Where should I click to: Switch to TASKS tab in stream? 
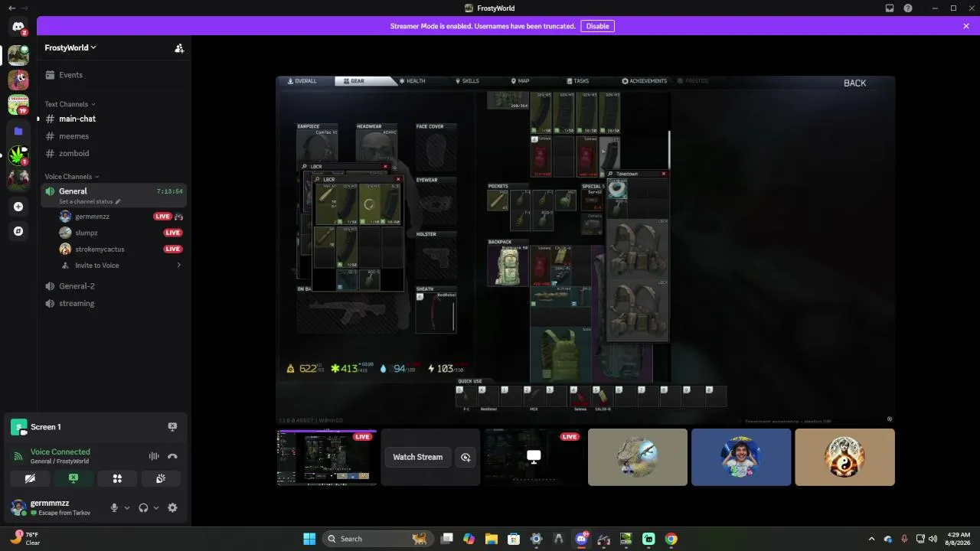577,81
